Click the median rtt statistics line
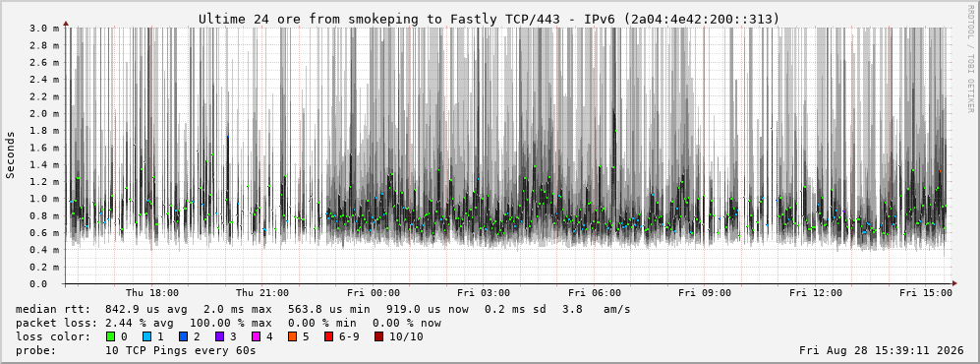The width and height of the screenshot is (980, 364). (323, 309)
